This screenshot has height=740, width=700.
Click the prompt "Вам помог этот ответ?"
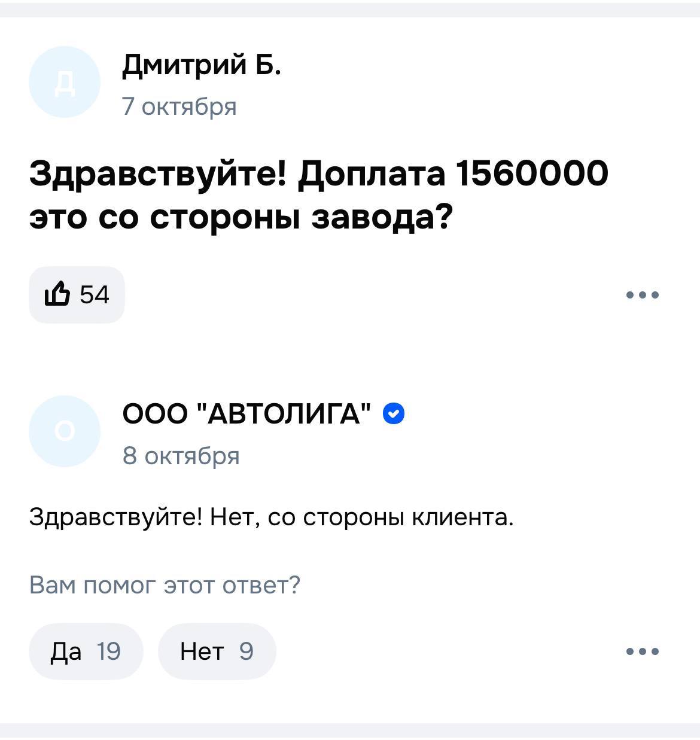[165, 584]
